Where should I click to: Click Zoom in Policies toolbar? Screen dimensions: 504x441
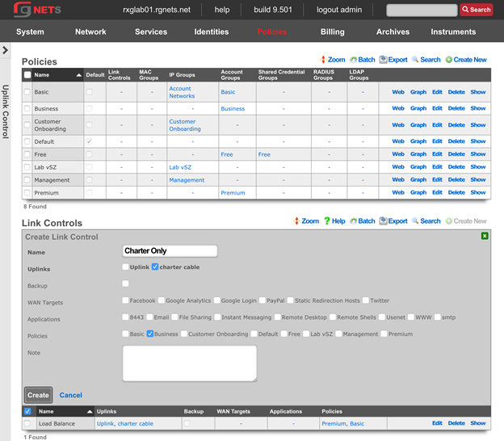332,60
